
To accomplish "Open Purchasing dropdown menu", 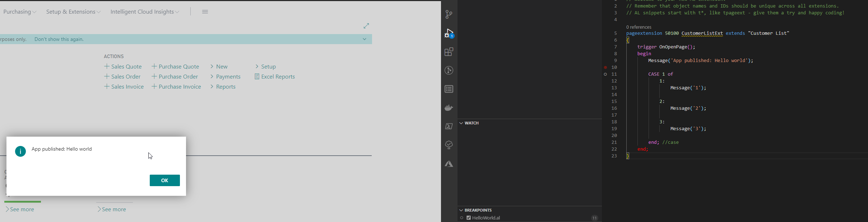I will (x=20, y=12).
